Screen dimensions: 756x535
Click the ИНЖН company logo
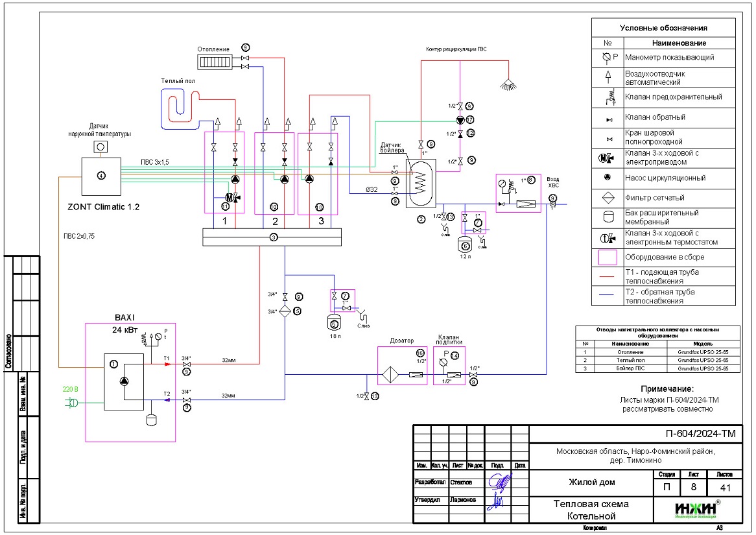[696, 508]
